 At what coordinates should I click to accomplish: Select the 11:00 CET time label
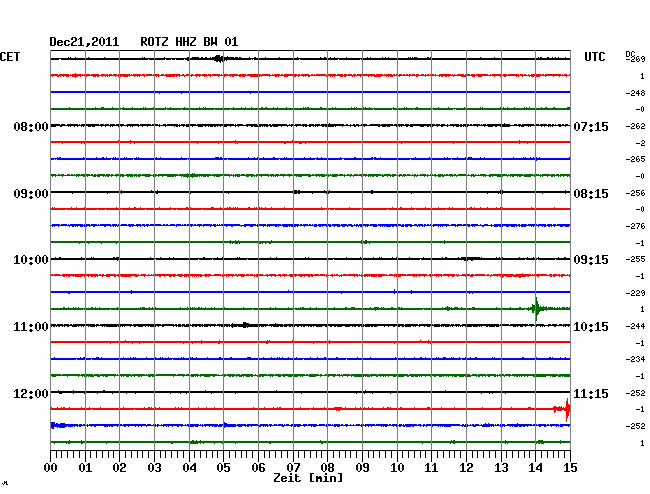(x=31, y=327)
